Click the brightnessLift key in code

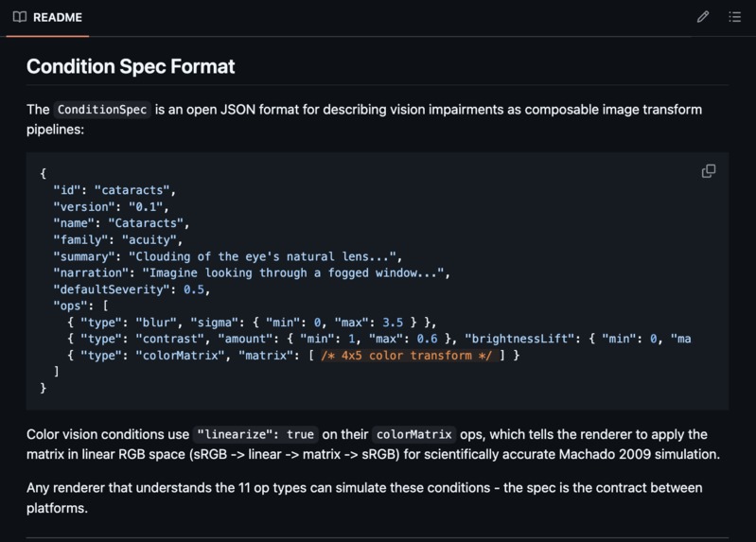pos(519,339)
